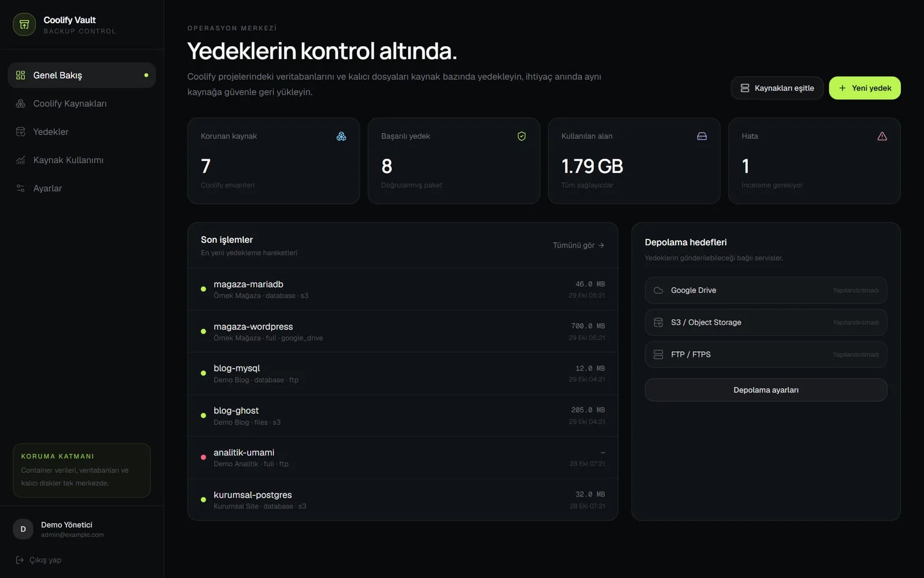924x578 pixels.
Task: Open the magaza-mariadb backup row
Action: click(403, 290)
